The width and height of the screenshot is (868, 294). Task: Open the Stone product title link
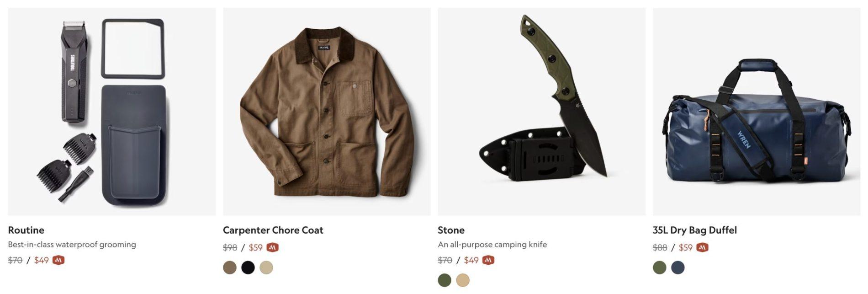pyautogui.click(x=451, y=230)
